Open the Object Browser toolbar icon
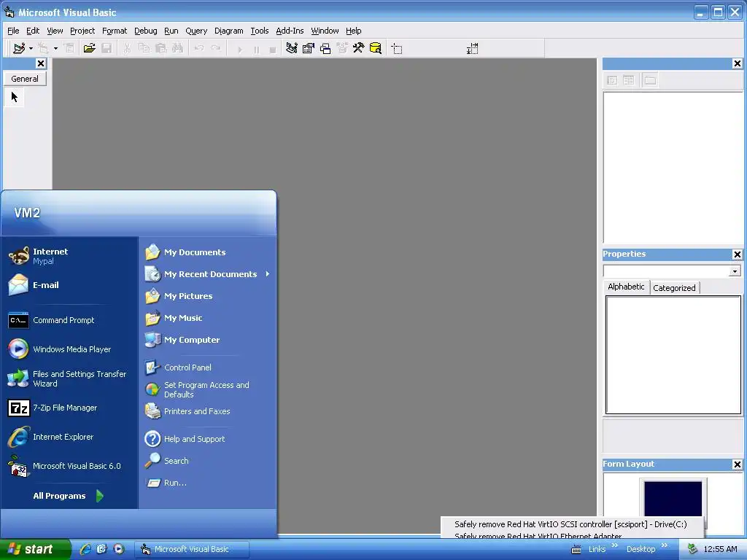This screenshot has width=747, height=560. [342, 48]
